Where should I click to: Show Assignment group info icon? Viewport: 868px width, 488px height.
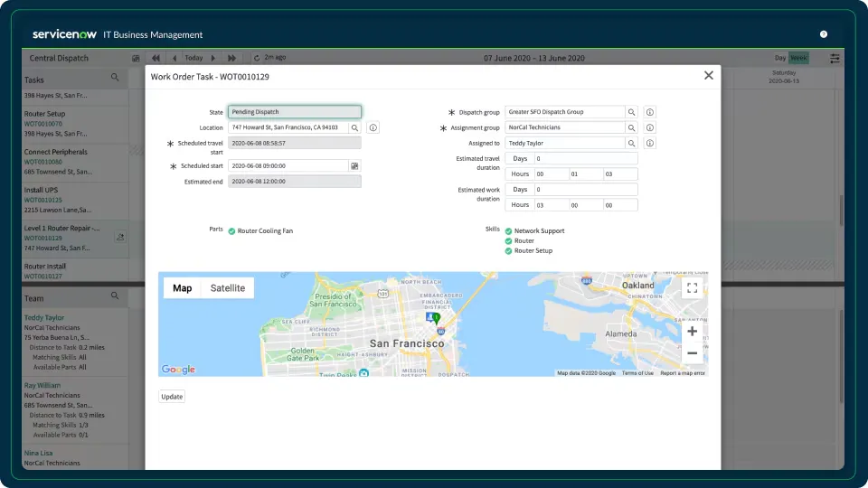pos(650,127)
